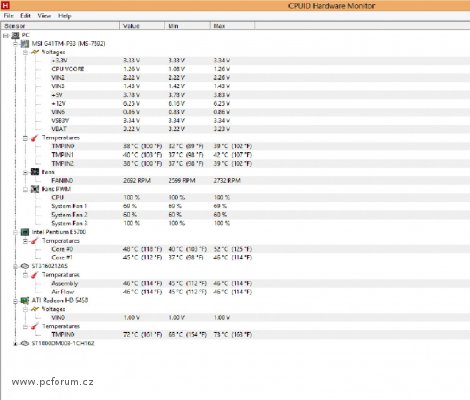This screenshot has height=400, width=470.
Task: Collapse the Fans PWM group
Action: click(25, 189)
